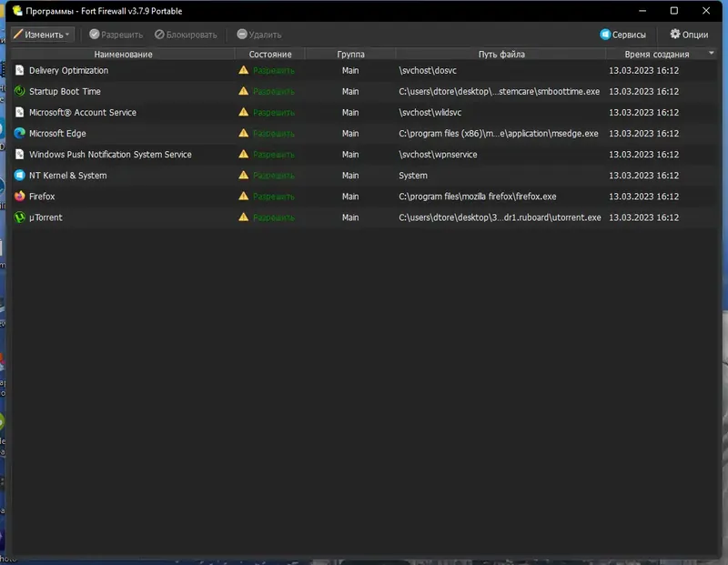
Task: Click Firefox row's Разрешить state text
Action: (274, 197)
